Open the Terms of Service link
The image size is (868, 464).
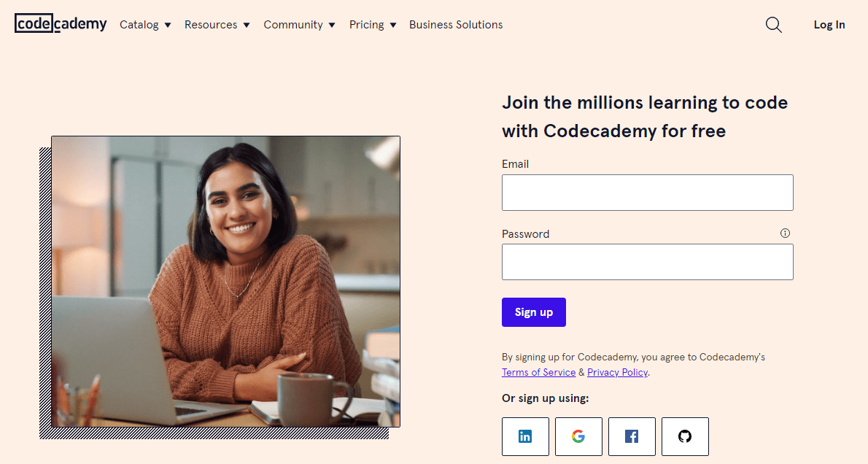538,372
